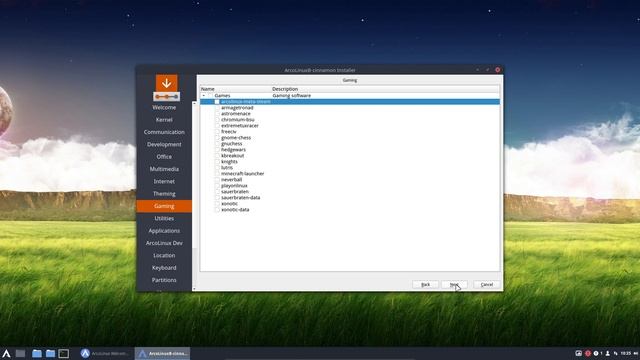Select the xonotic row

350,203
